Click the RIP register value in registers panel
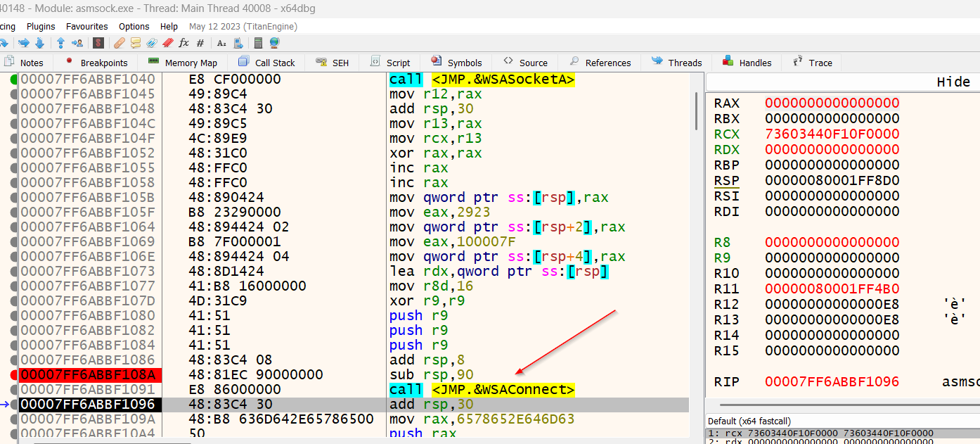 (x=832, y=381)
